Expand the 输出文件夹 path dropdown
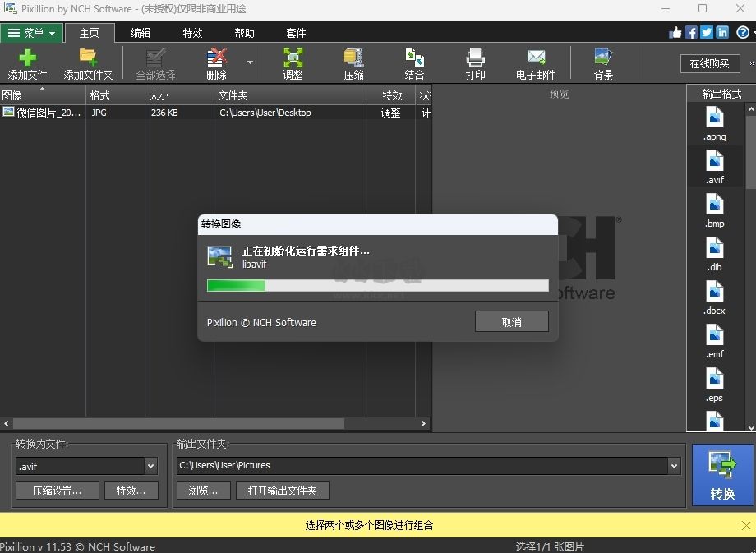756x553 pixels. click(x=674, y=466)
